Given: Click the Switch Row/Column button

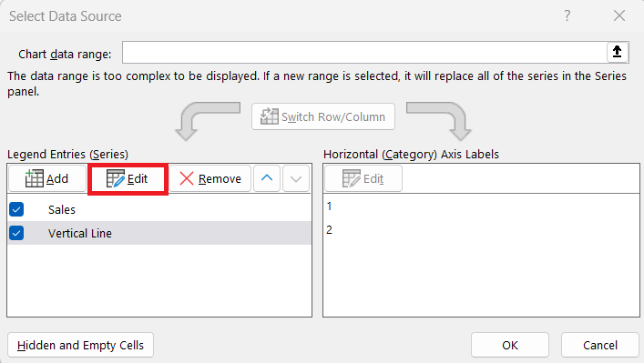Looking at the screenshot, I should (x=323, y=116).
